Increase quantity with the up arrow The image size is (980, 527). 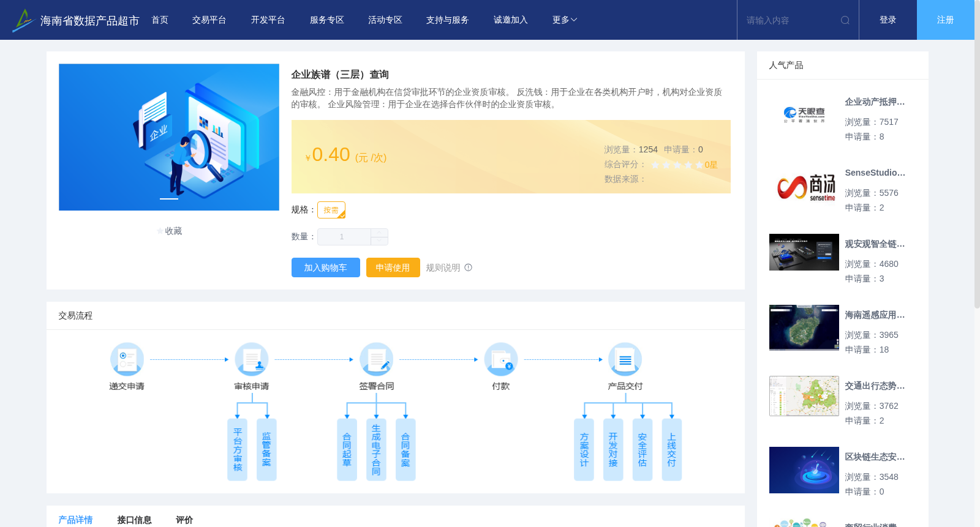(x=379, y=233)
